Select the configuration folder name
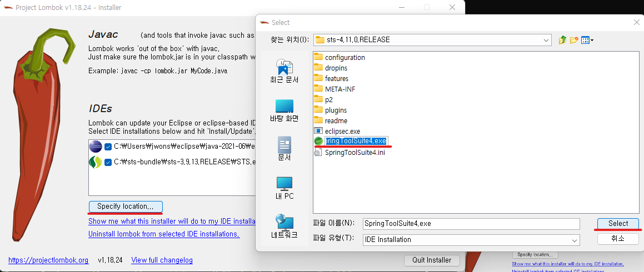 (x=345, y=57)
